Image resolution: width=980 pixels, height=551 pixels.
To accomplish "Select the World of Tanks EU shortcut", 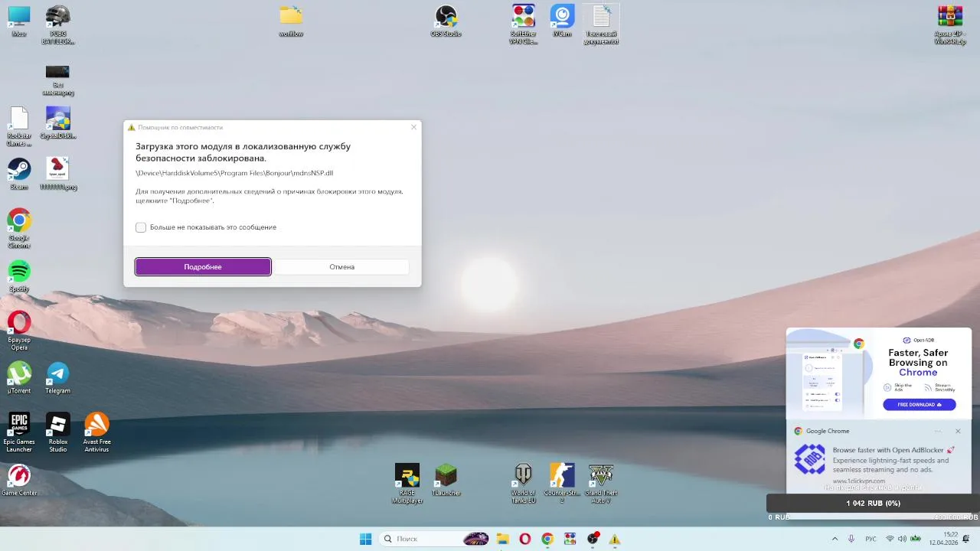I will pyautogui.click(x=524, y=484).
